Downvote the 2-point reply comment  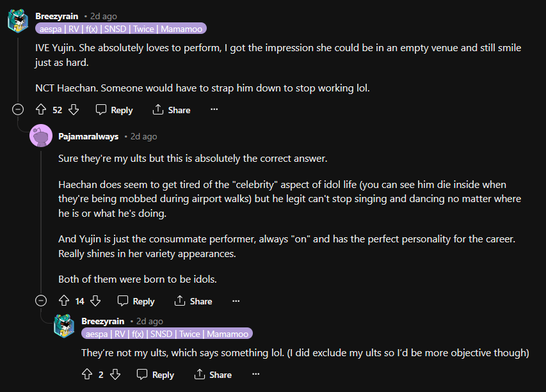tap(115, 375)
